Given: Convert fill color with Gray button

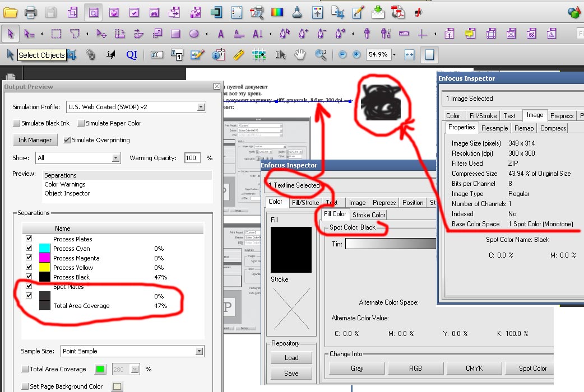Looking at the screenshot, I should tap(357, 368).
